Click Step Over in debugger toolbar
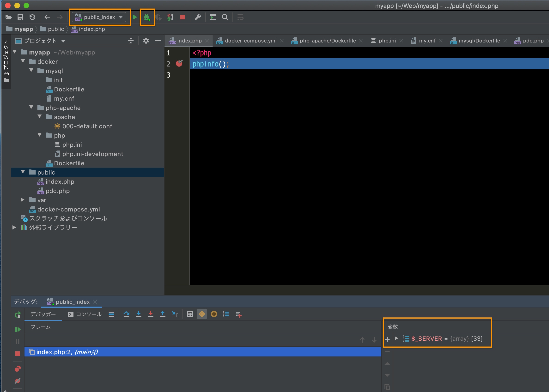549x392 pixels. [x=127, y=314]
